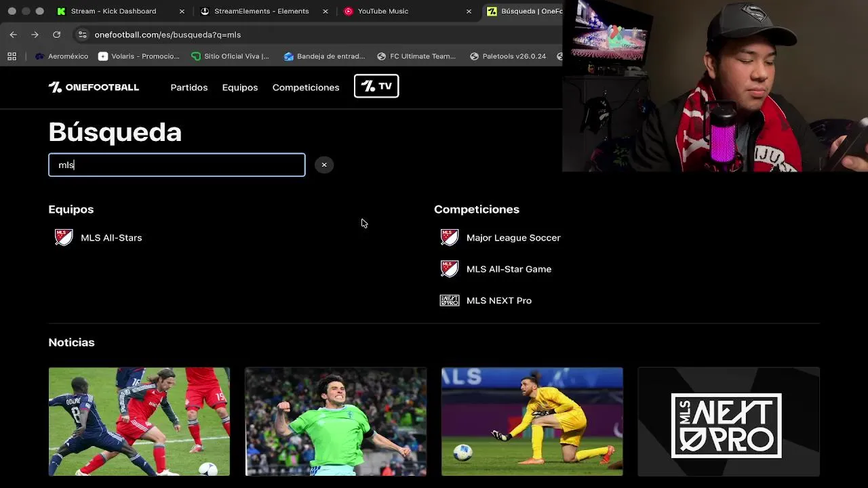Click the OneFootball logo
Image resolution: width=868 pixels, height=488 pixels.
point(94,87)
